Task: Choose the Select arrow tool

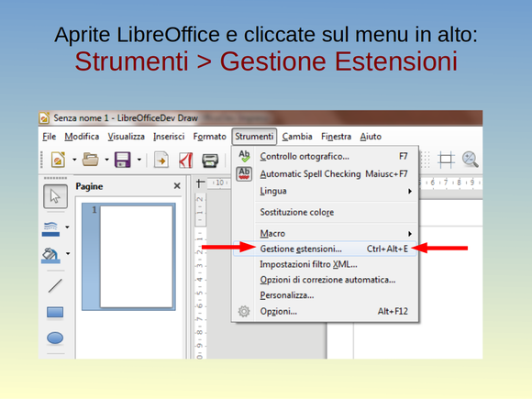Action: (55, 196)
